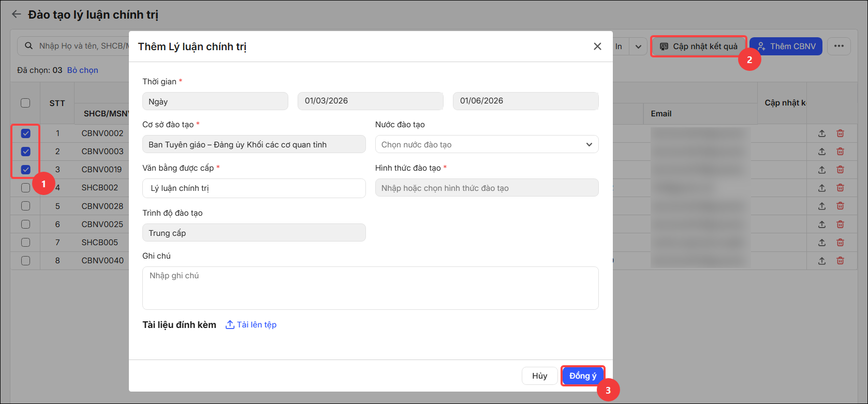This screenshot has width=868, height=404.
Task: Click the Thêm CBNV button
Action: click(786, 46)
